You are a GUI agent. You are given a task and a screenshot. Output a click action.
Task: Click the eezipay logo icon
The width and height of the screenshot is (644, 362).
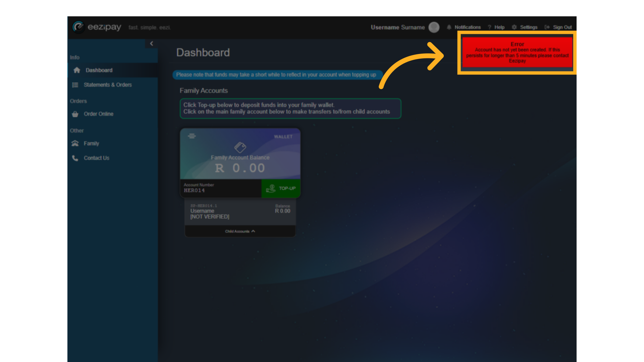[78, 27]
